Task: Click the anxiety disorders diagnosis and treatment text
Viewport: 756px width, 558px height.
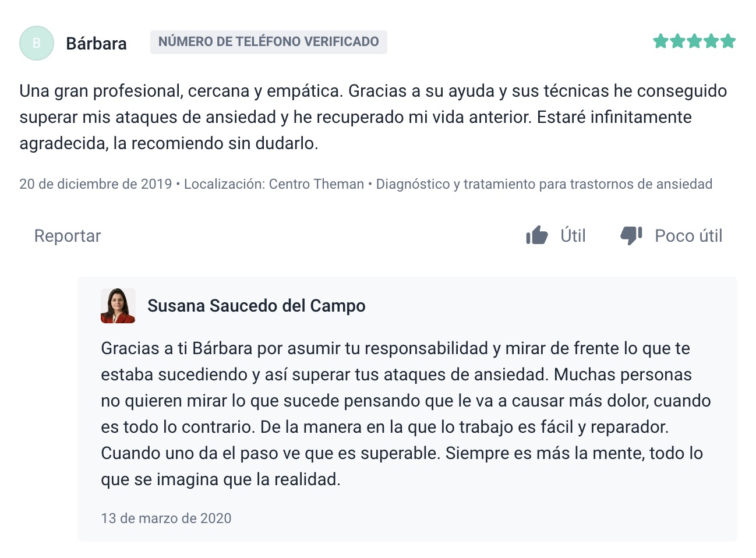Action: 544,184
